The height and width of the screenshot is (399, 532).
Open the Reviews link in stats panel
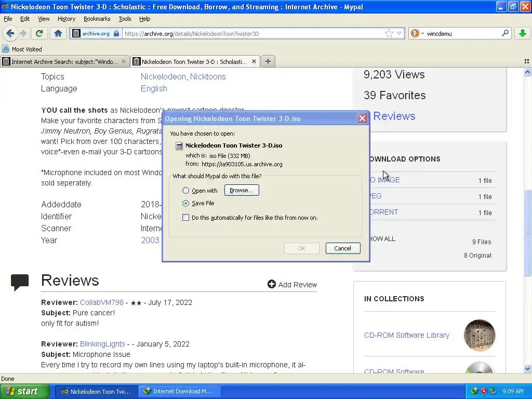click(x=394, y=116)
